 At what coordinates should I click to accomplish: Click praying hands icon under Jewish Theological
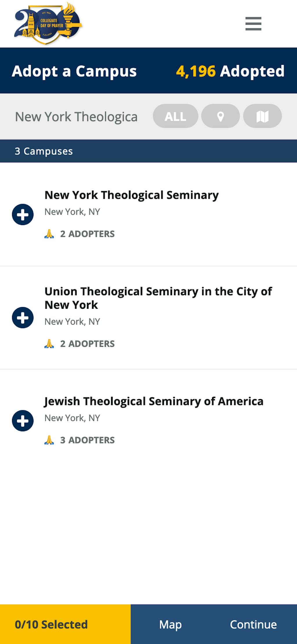pyautogui.click(x=49, y=440)
